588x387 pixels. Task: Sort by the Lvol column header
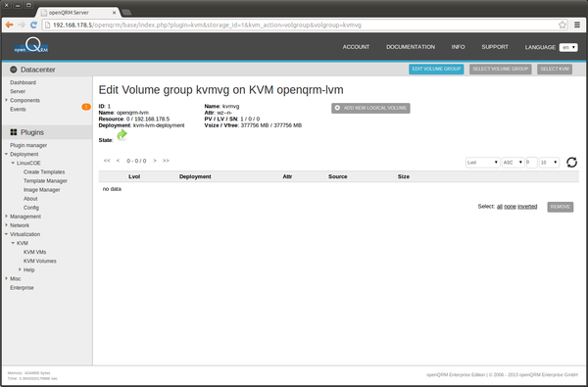(134, 176)
